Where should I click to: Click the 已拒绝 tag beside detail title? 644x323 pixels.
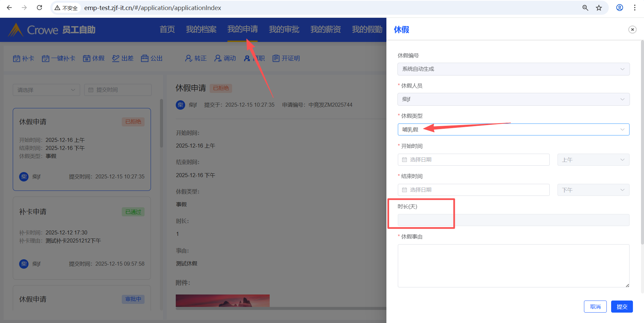click(x=221, y=88)
